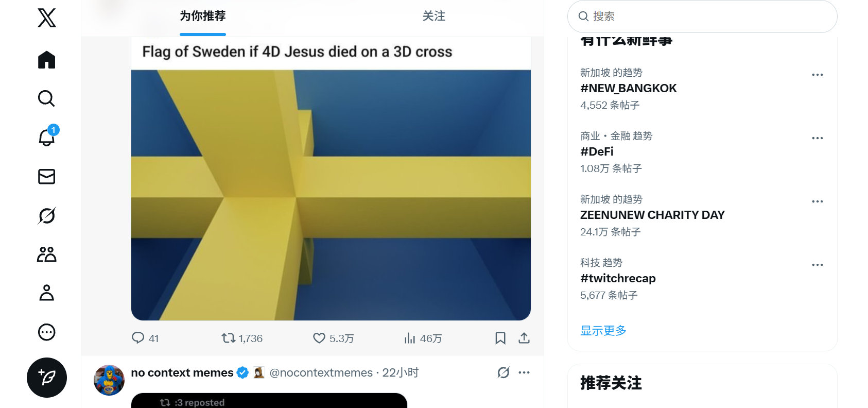Image resolution: width=868 pixels, height=408 pixels.
Task: Open the Notifications bell
Action: (47, 138)
